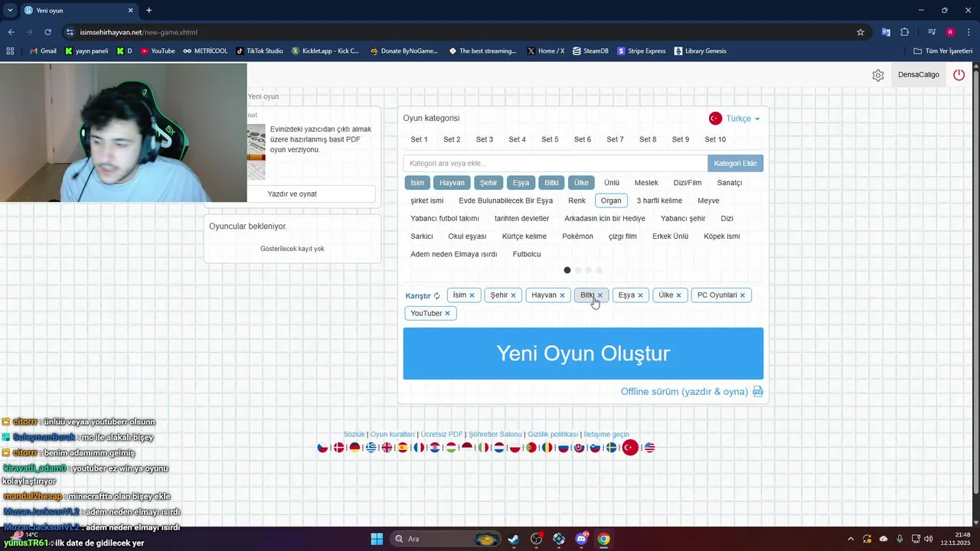Select the Italian flag language
The width and height of the screenshot is (980, 551).
click(x=483, y=448)
